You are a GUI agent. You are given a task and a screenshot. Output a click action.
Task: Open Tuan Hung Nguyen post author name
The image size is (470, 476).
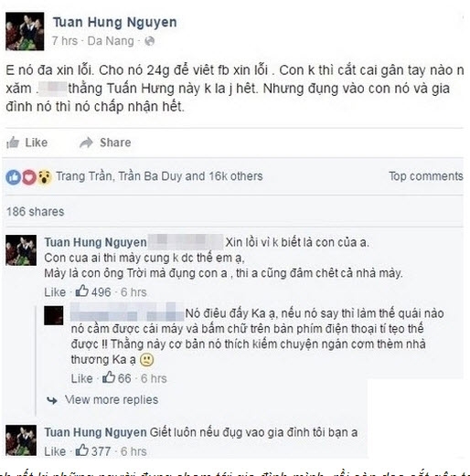(x=114, y=22)
